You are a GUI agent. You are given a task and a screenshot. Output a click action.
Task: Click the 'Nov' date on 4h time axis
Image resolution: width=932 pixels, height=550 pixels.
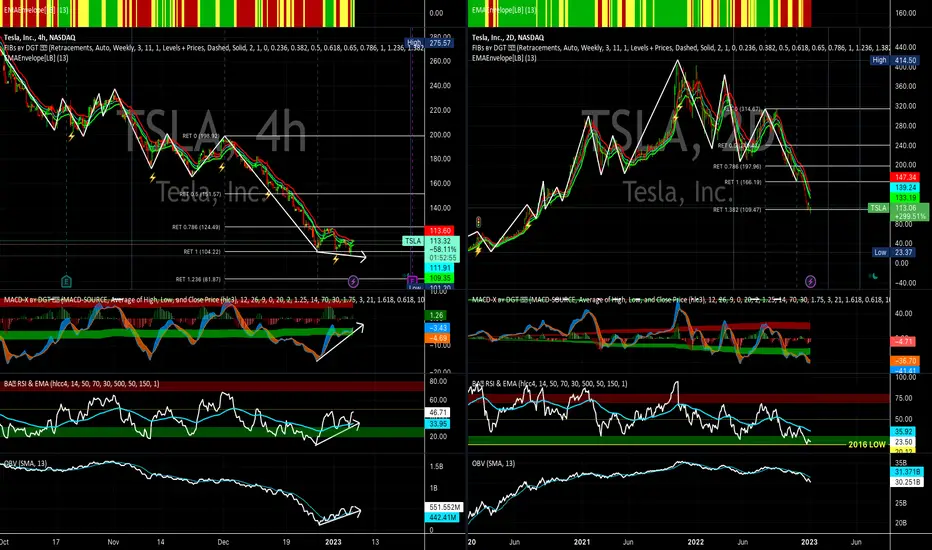pos(113,542)
